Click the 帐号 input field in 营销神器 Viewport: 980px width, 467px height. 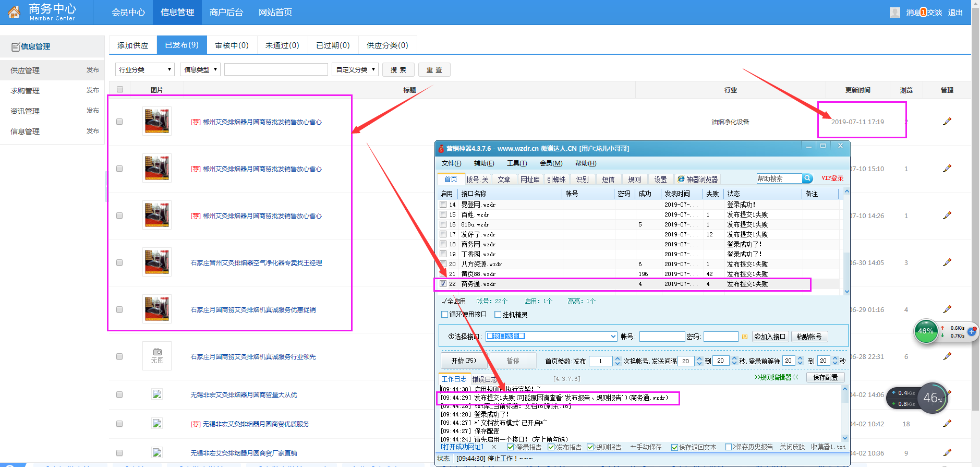662,337
